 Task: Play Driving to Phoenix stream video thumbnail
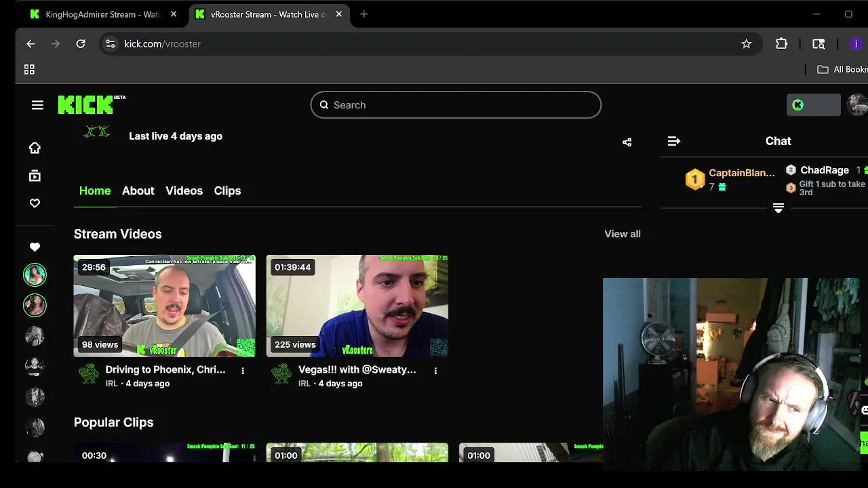(x=165, y=306)
